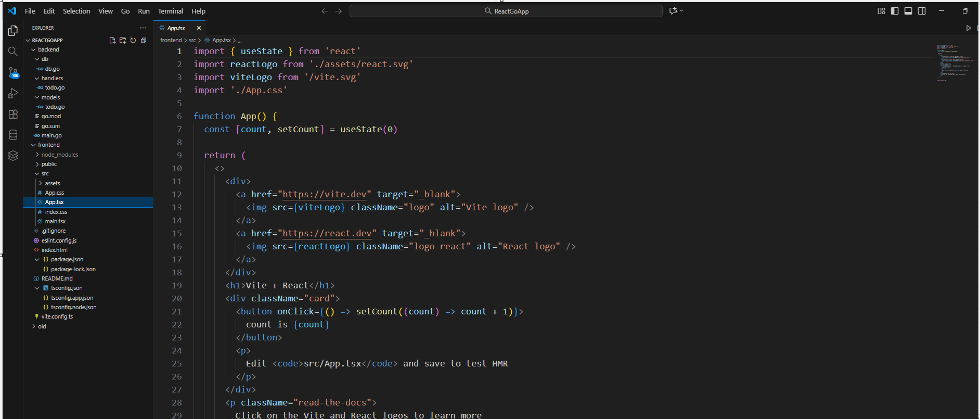The width and height of the screenshot is (980, 419).
Task: Open the Help menu
Action: tap(198, 11)
